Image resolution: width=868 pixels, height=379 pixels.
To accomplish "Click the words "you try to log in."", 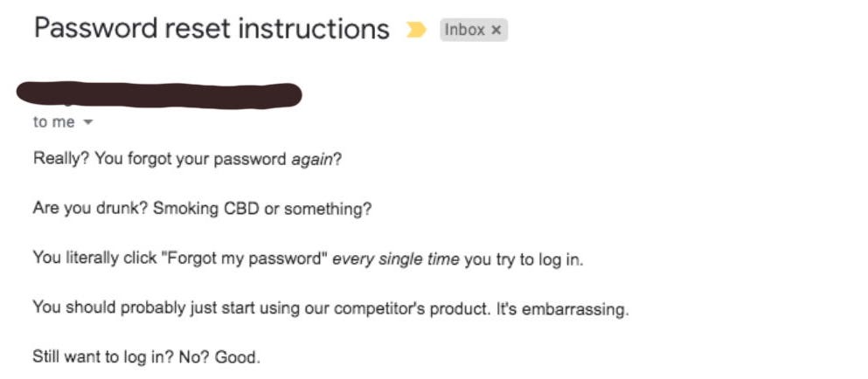I will click(x=523, y=258).
